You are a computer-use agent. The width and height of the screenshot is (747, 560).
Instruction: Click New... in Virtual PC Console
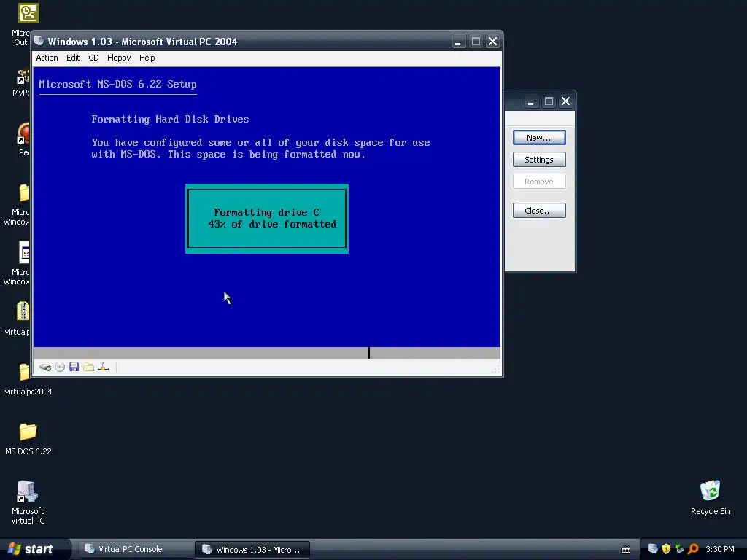(539, 138)
